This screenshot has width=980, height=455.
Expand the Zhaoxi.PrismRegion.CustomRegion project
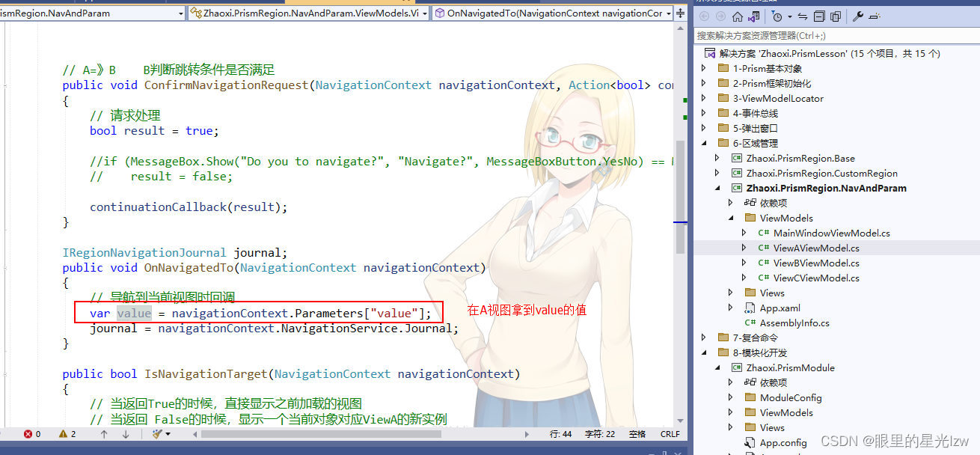tap(717, 173)
